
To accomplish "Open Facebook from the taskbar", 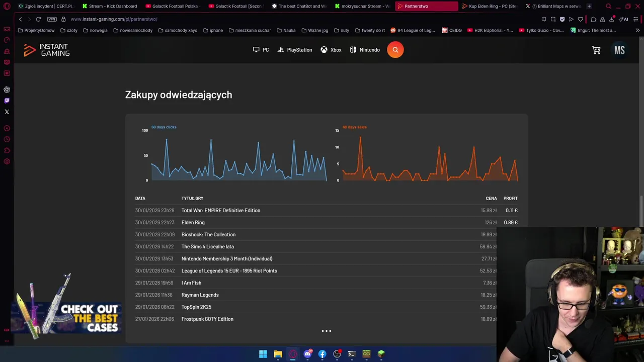I will coord(323,354).
